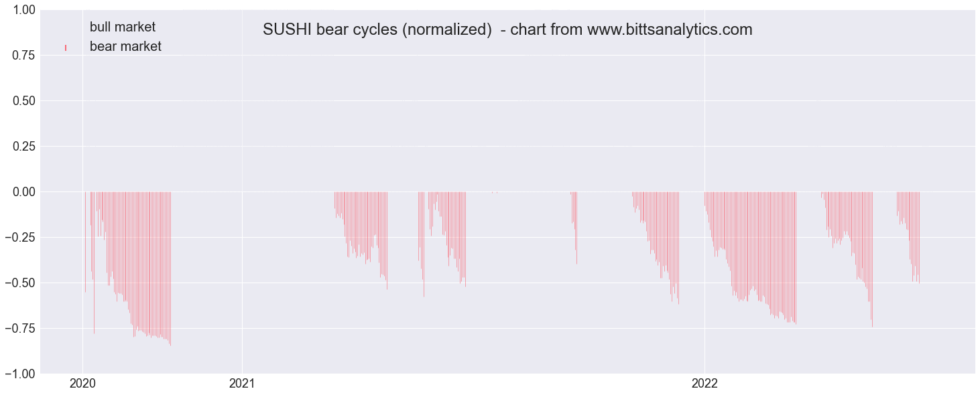Image resolution: width=980 pixels, height=395 pixels.
Task: Click the 2021 x-axis label
Action: (242, 384)
